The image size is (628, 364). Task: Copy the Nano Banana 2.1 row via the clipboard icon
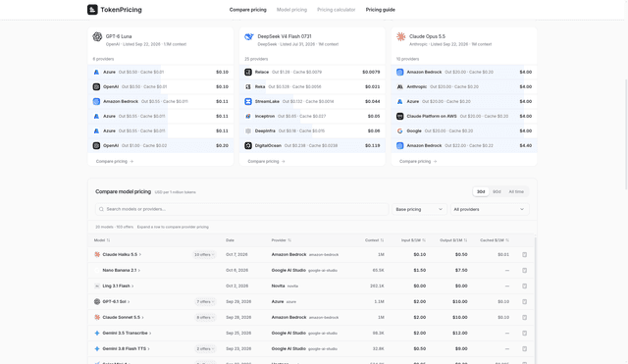coord(525,270)
